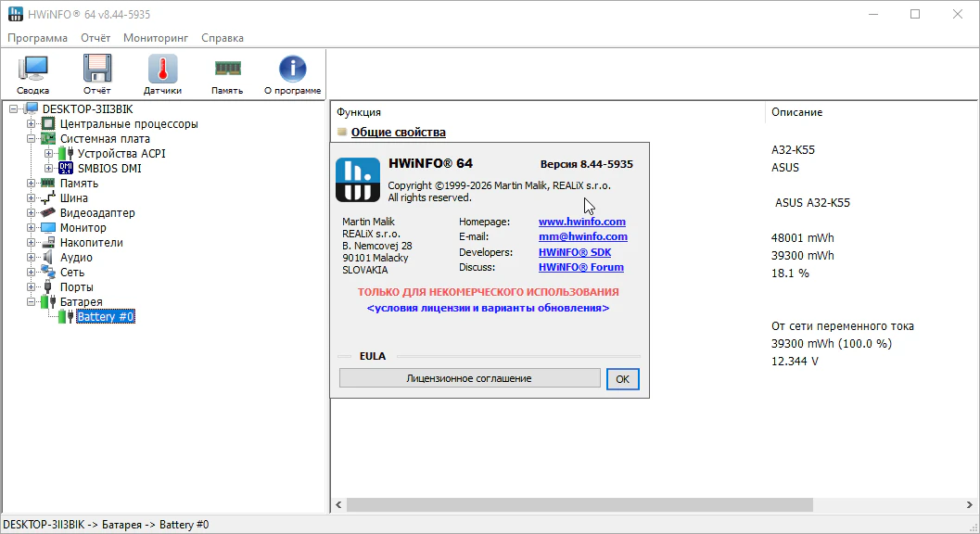The image size is (980, 534).
Task: Open the Справка menu
Action: pyautogui.click(x=223, y=38)
